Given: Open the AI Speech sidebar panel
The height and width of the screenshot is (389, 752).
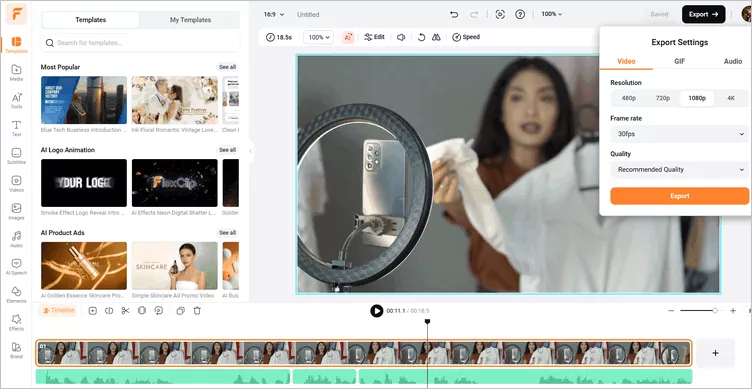Looking at the screenshot, I should click(x=16, y=267).
